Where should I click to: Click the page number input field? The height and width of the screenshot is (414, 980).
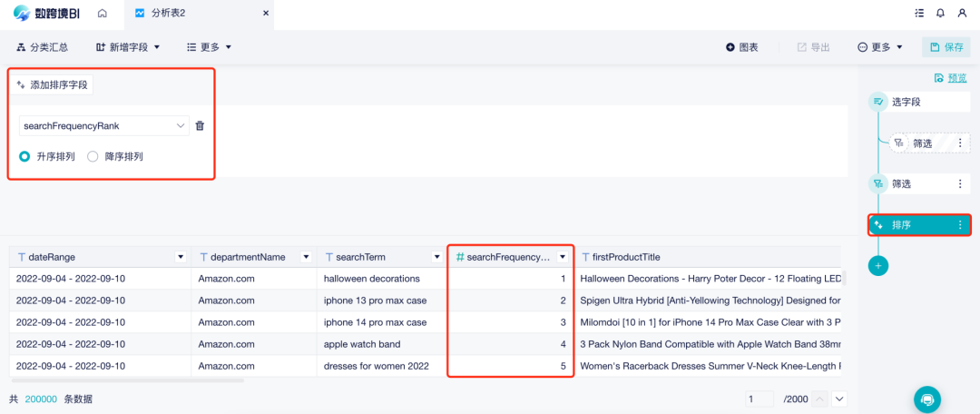pyautogui.click(x=760, y=399)
